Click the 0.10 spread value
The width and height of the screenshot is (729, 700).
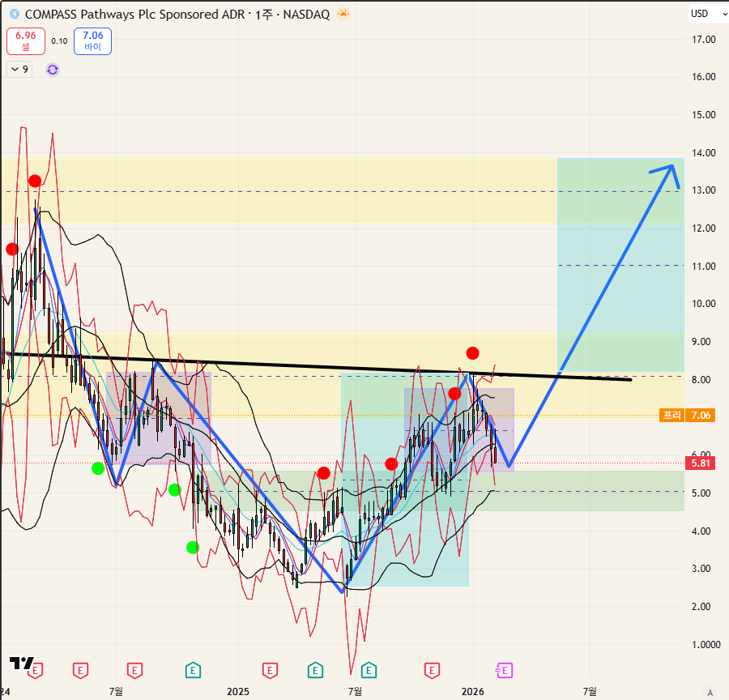coord(59,41)
